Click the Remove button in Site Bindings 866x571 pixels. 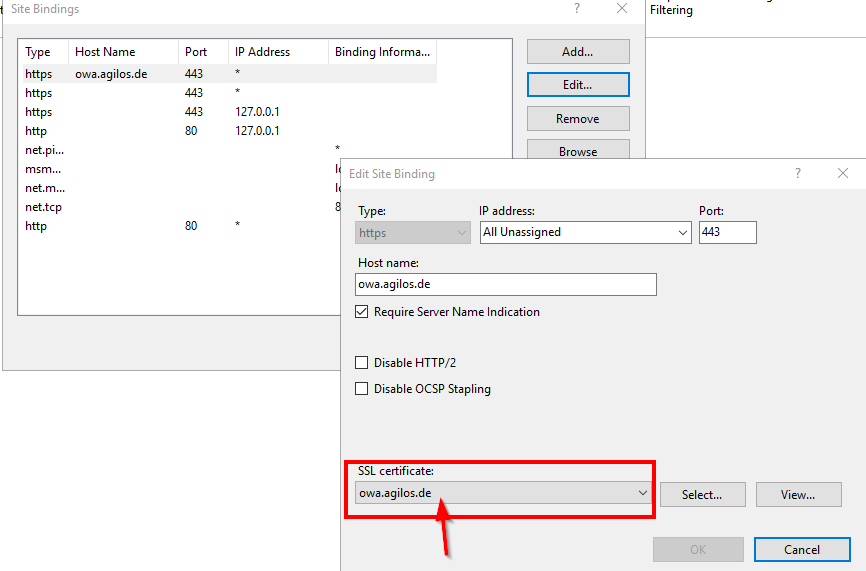pyautogui.click(x=578, y=119)
